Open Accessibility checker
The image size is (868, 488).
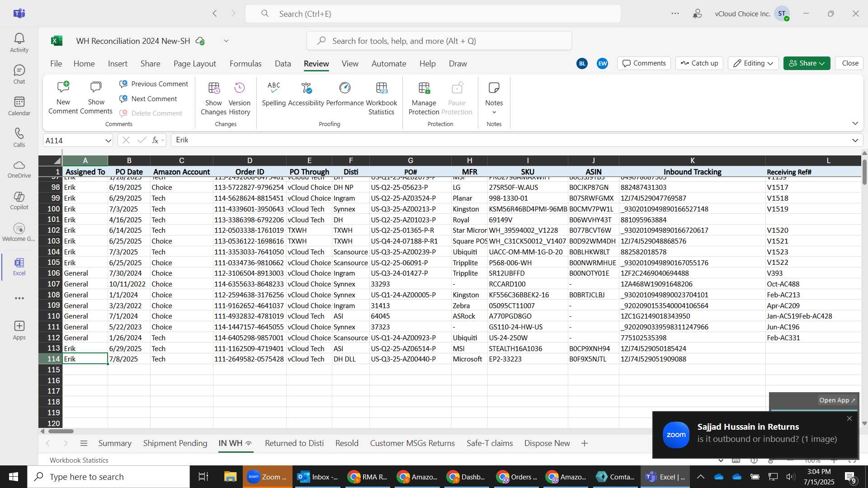click(x=306, y=94)
